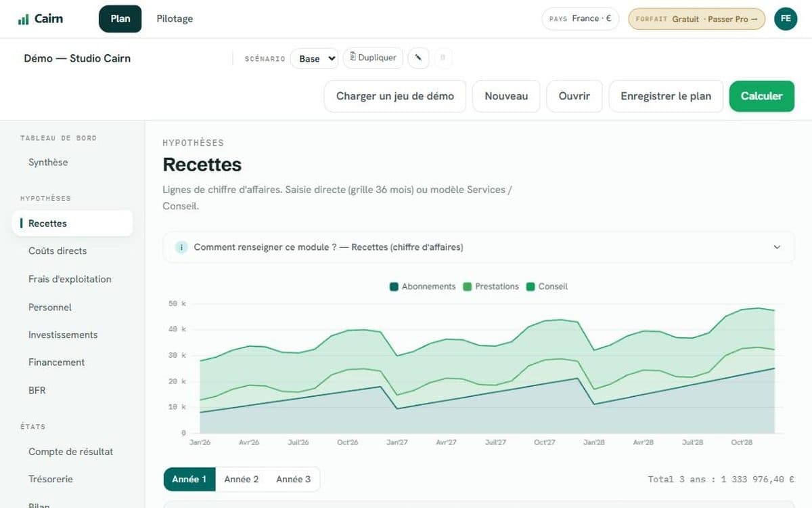Open the Pays France € selector
812x508 pixels.
581,19
